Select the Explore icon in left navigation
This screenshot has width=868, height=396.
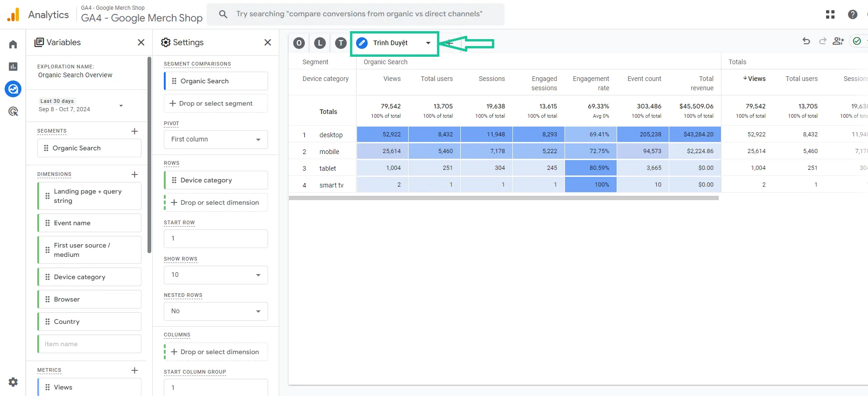(13, 89)
